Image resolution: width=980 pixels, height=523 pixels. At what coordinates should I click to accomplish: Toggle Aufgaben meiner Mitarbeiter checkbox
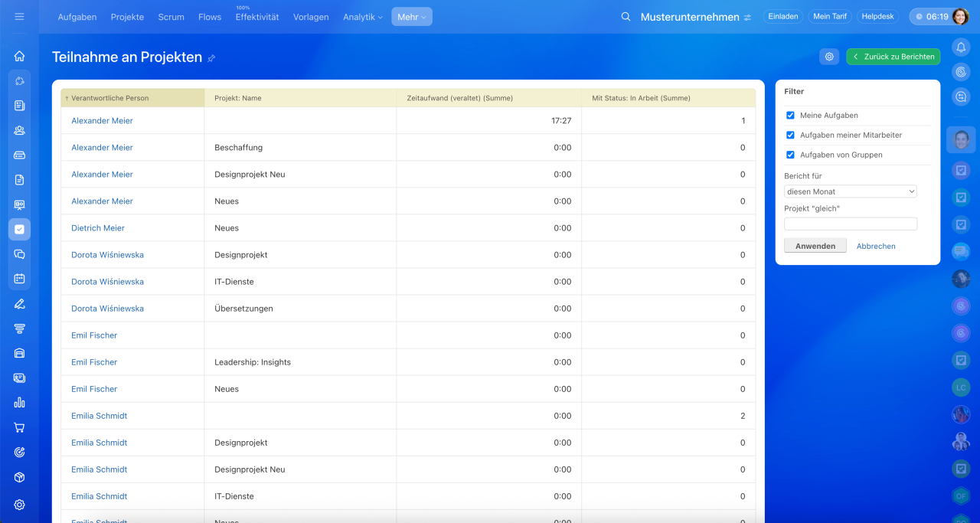791,136
